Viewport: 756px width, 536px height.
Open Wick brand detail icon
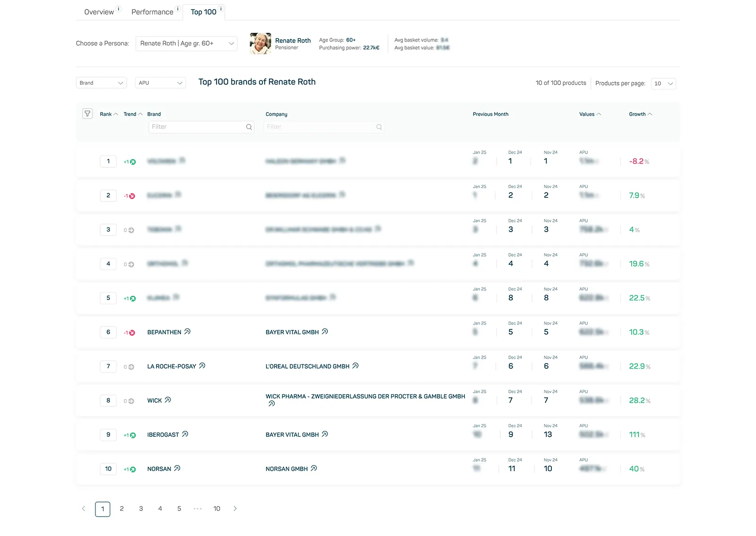coord(168,400)
